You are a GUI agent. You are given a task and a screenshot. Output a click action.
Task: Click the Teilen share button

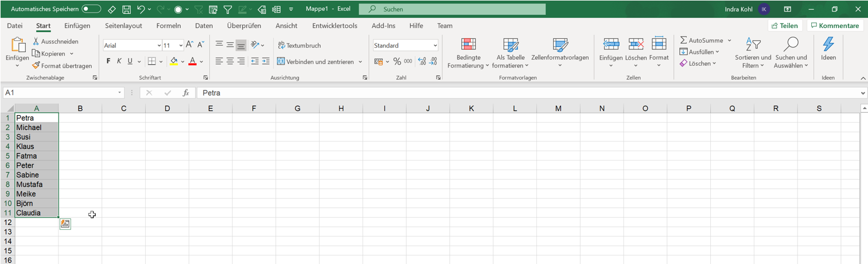[785, 26]
